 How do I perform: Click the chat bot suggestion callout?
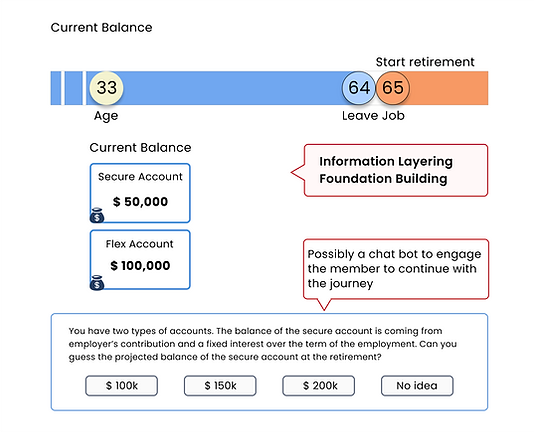click(x=396, y=269)
